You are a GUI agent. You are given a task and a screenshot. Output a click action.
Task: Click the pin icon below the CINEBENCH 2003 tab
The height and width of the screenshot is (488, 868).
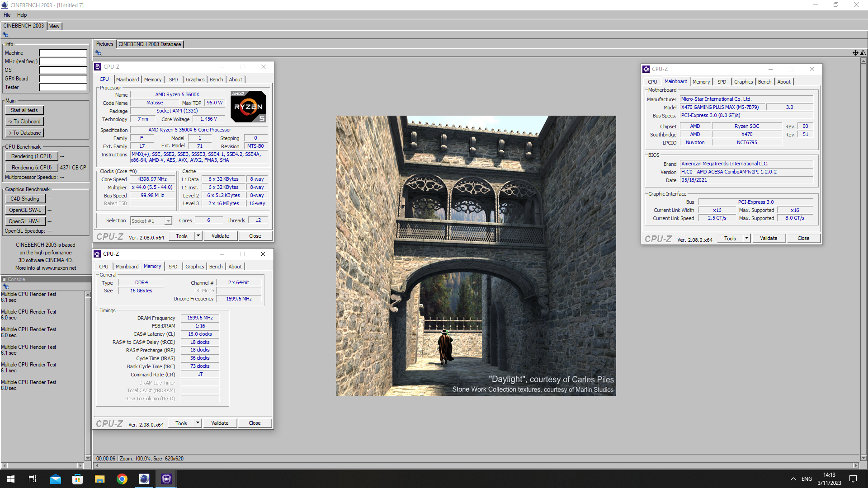[x=5, y=35]
